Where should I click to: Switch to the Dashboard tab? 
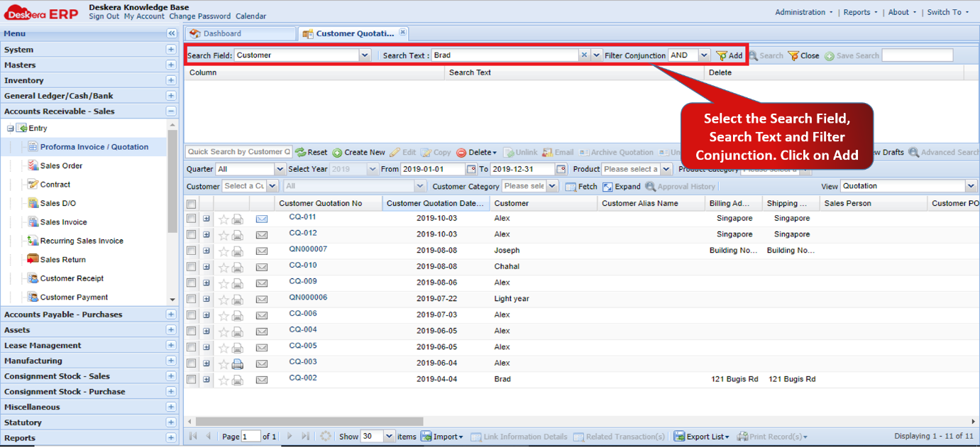(x=240, y=33)
